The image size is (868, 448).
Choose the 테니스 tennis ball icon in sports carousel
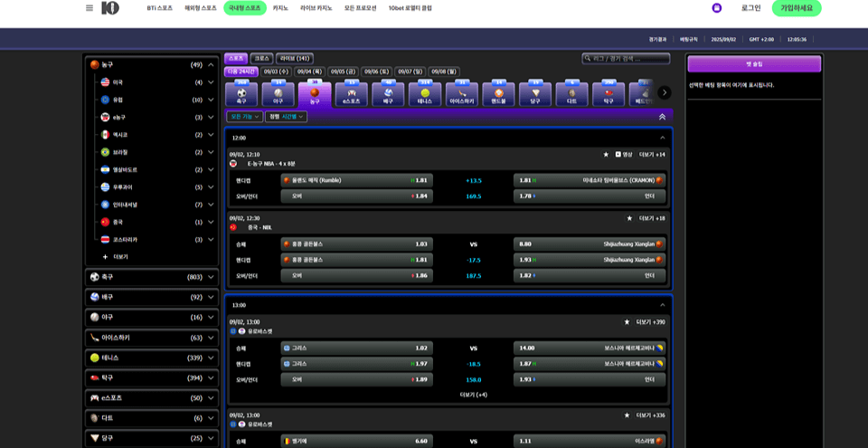(425, 93)
